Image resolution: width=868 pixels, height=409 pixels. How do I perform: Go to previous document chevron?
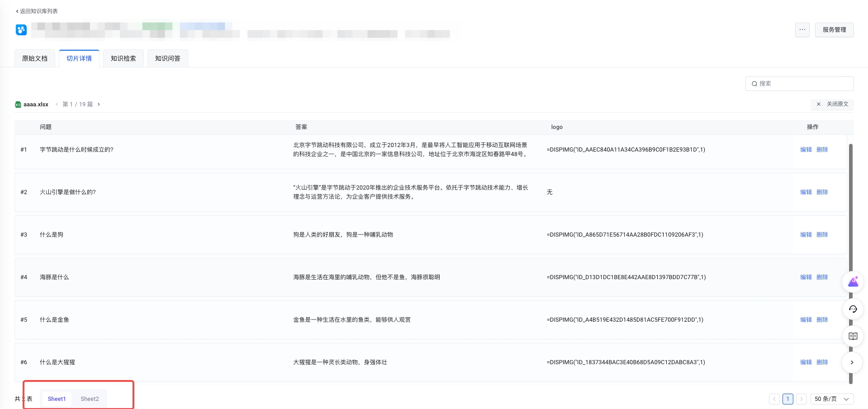pyautogui.click(x=57, y=105)
